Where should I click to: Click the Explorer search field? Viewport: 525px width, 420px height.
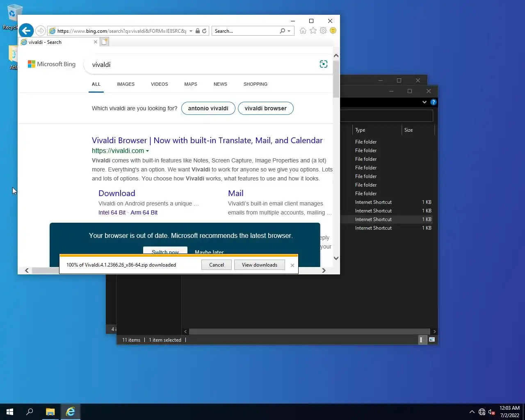(386, 116)
